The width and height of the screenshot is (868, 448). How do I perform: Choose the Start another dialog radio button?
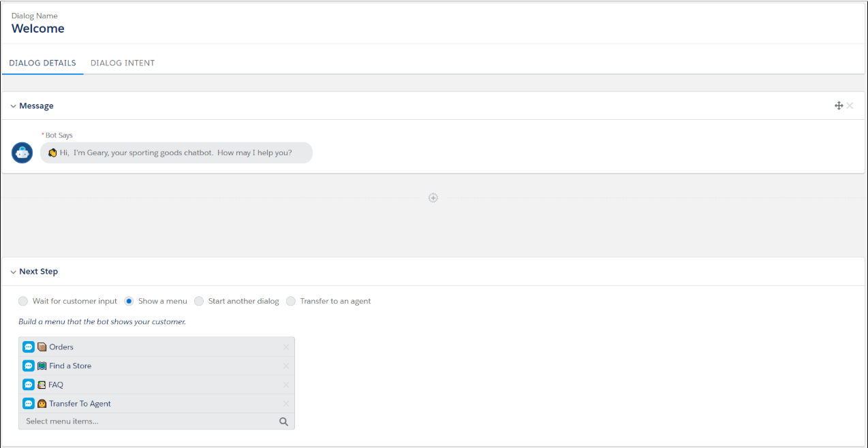pos(199,301)
